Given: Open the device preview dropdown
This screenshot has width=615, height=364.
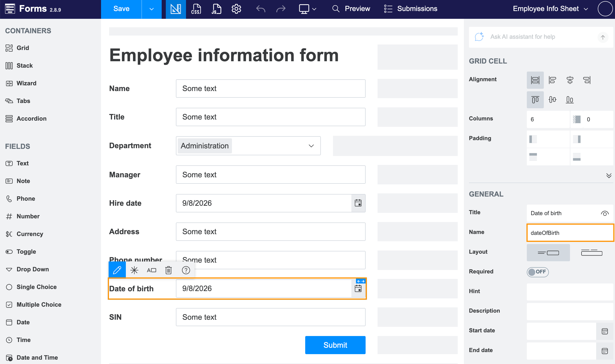Looking at the screenshot, I should [x=307, y=9].
